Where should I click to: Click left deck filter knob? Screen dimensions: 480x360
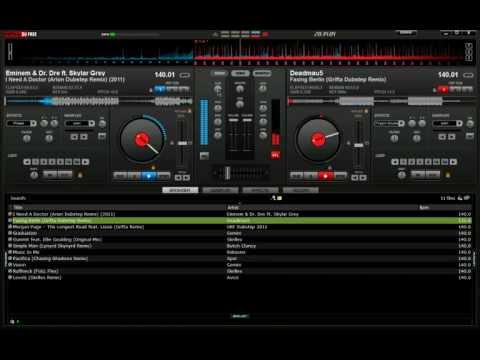click(27, 138)
